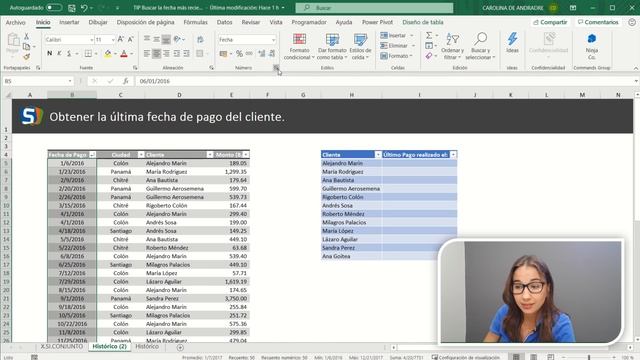Click the increase decimal icon
The width and height of the screenshot is (640, 360).
click(x=261, y=53)
